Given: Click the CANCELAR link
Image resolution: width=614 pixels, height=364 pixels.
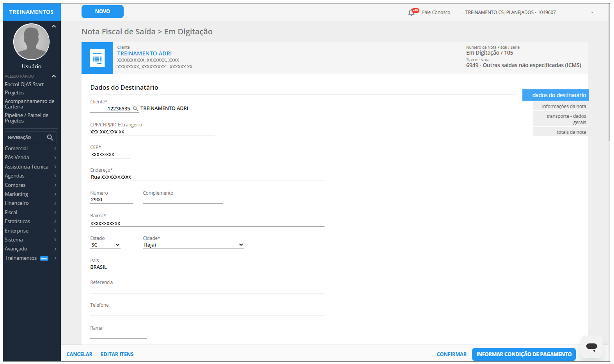Looking at the screenshot, I should click(80, 354).
